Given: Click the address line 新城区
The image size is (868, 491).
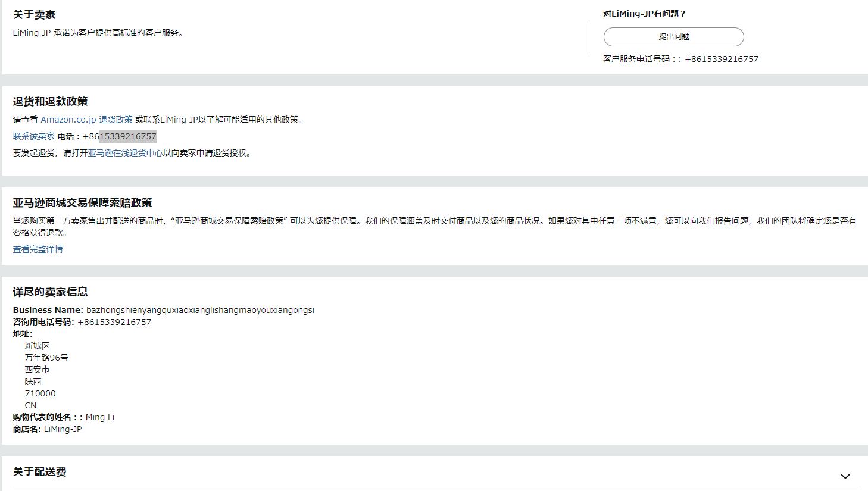Looking at the screenshot, I should point(37,346).
